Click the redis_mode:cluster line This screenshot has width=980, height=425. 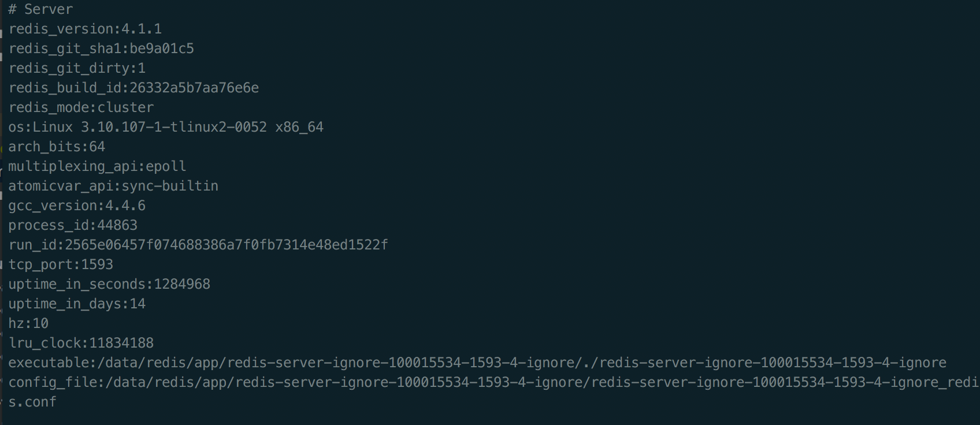coord(81,107)
